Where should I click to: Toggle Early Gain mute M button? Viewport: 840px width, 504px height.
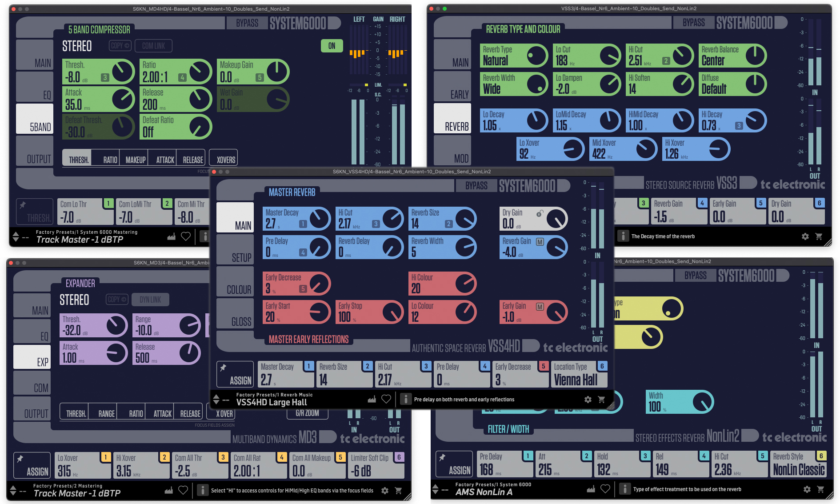540,307
